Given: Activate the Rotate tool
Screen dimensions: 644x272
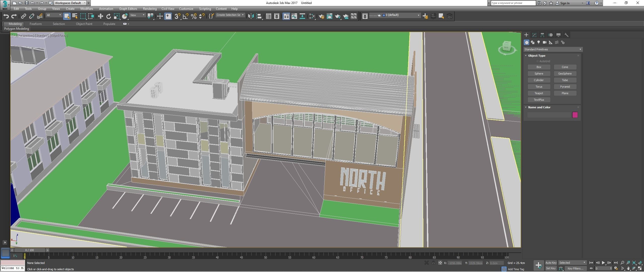Looking at the screenshot, I should (108, 16).
